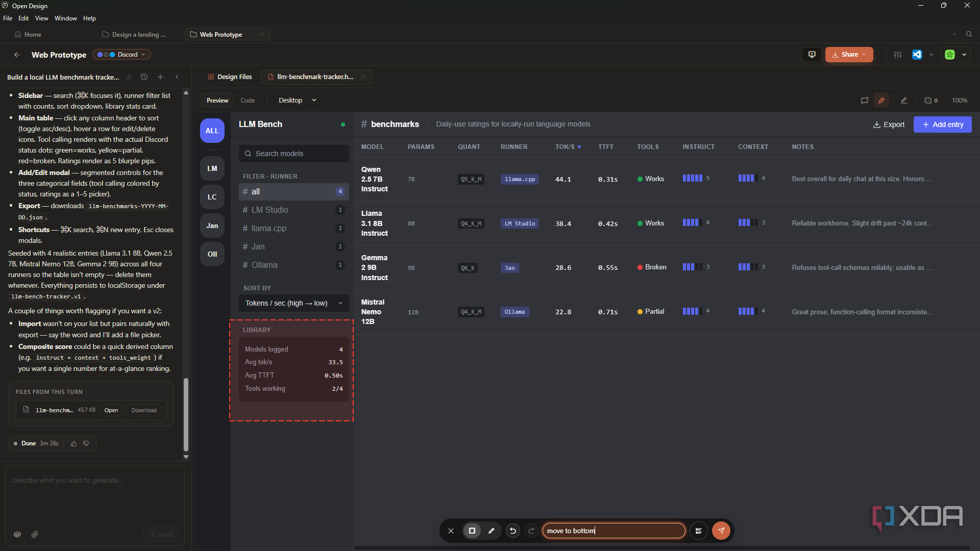The width and height of the screenshot is (980, 551).
Task: Click the back arrow beside Web Prototype
Action: (x=17, y=55)
